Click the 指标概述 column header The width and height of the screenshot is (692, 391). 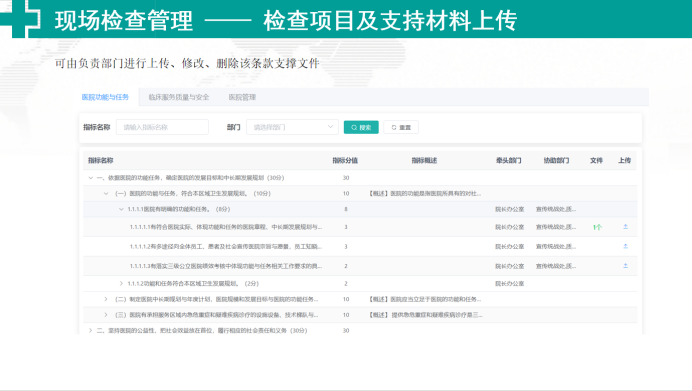pyautogui.click(x=424, y=160)
